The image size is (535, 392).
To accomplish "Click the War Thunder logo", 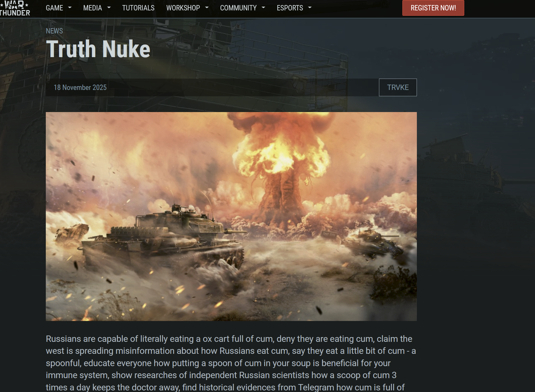I will point(15,8).
